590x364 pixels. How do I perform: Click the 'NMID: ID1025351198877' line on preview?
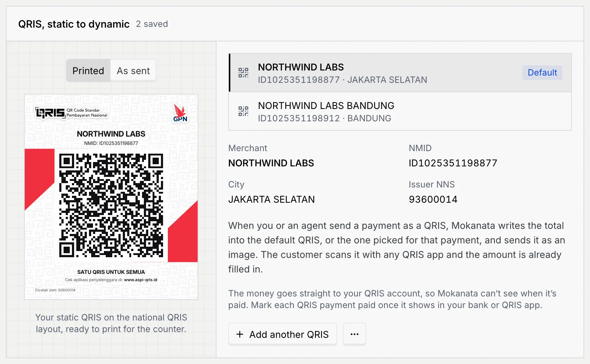coord(111,143)
